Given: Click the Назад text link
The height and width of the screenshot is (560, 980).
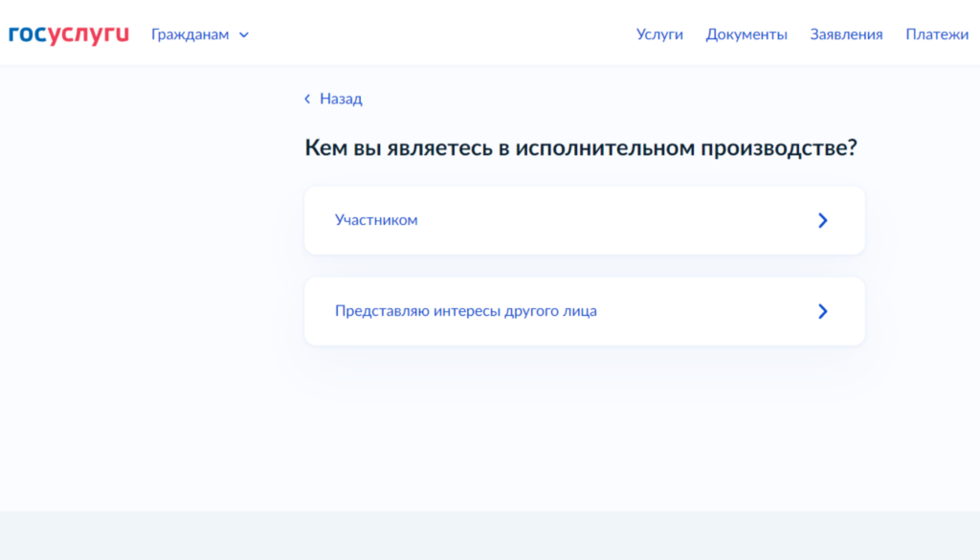Looking at the screenshot, I should point(341,99).
